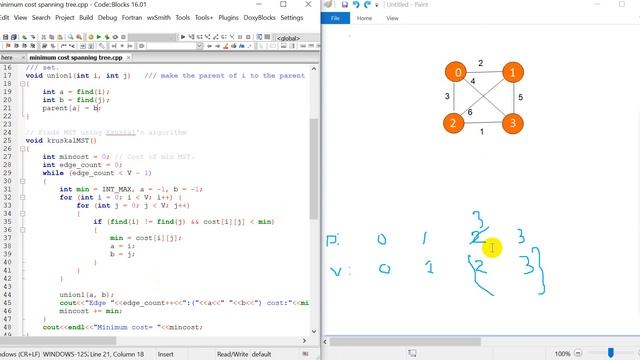Open the File tab in Paint
640x360 pixels.
(x=335, y=18)
